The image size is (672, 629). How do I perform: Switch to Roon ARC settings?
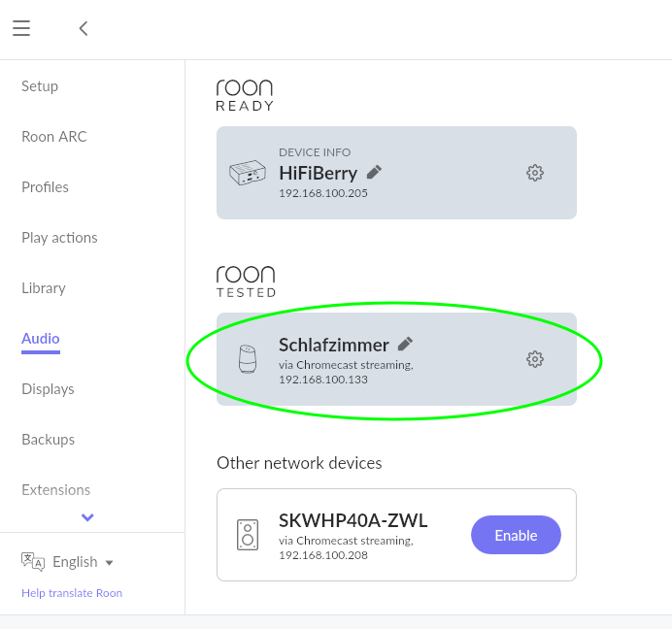click(54, 137)
